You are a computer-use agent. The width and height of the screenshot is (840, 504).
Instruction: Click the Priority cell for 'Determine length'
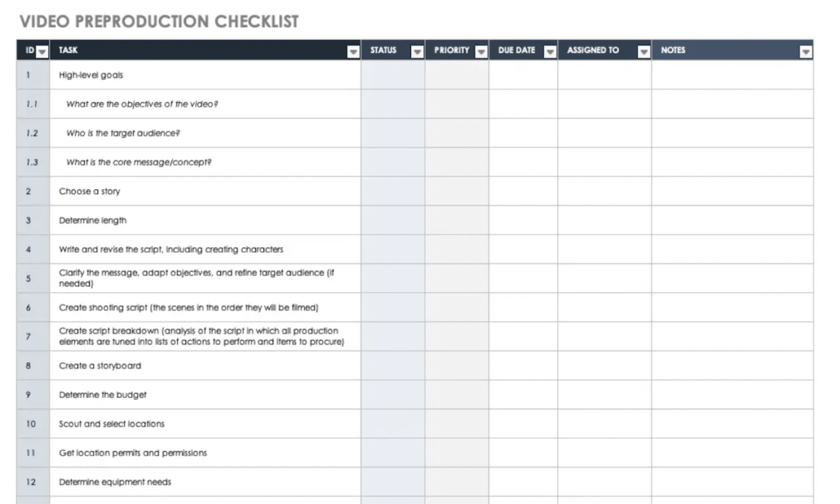[x=456, y=220]
